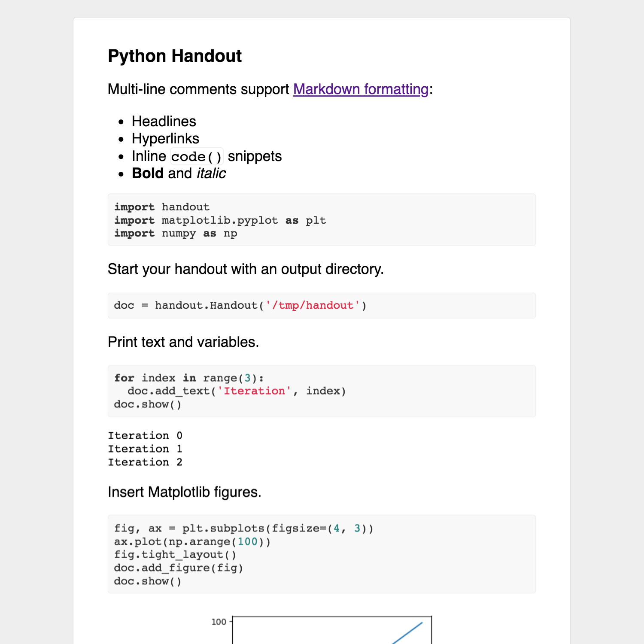644x644 pixels.
Task: Click the import numpy as np line
Action: click(x=176, y=234)
